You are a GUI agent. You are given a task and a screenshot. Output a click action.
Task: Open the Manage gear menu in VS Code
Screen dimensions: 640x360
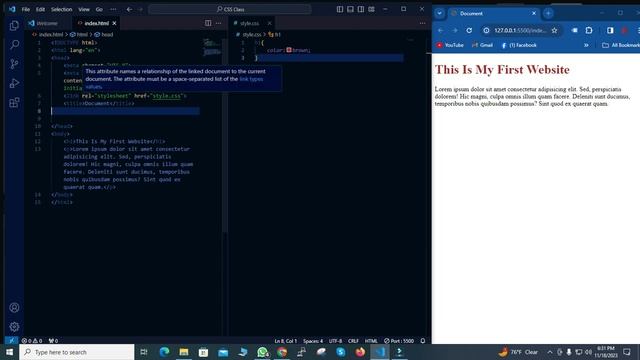14,327
